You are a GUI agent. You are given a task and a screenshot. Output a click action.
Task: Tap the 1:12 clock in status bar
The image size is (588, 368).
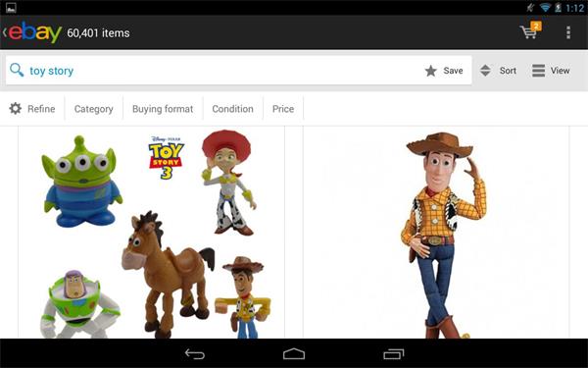tap(574, 8)
